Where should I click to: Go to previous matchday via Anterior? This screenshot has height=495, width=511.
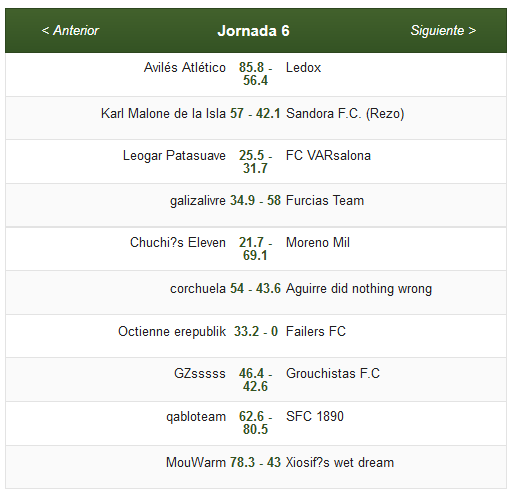70,30
